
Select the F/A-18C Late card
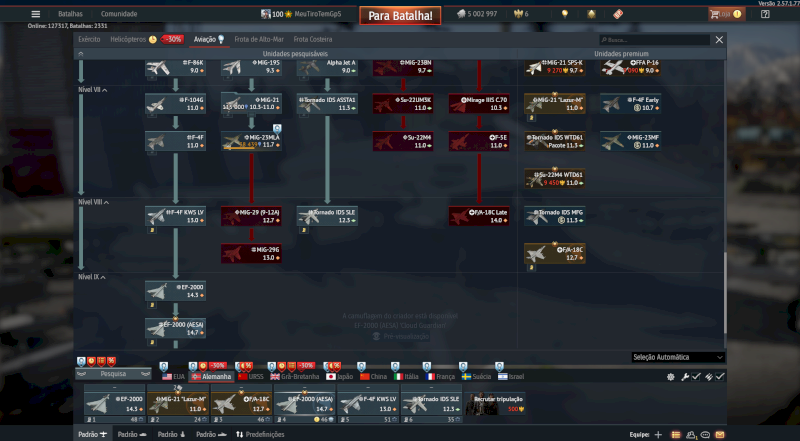pyautogui.click(x=479, y=216)
